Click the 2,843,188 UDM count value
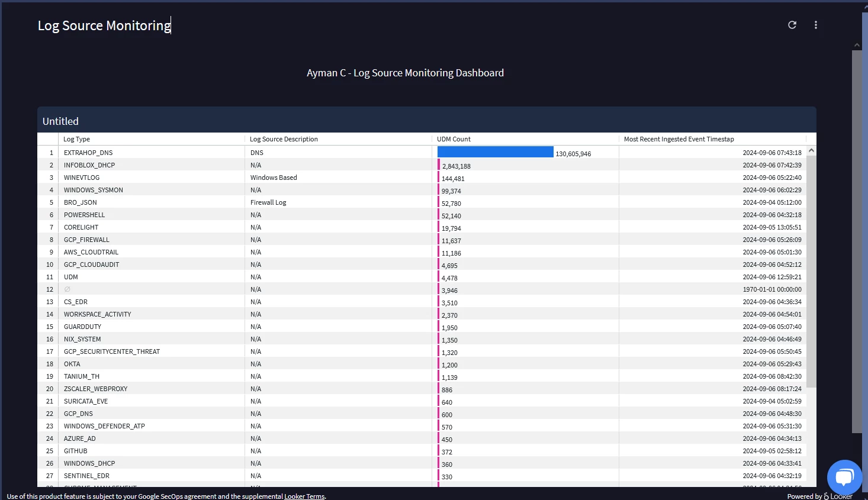 coord(456,166)
